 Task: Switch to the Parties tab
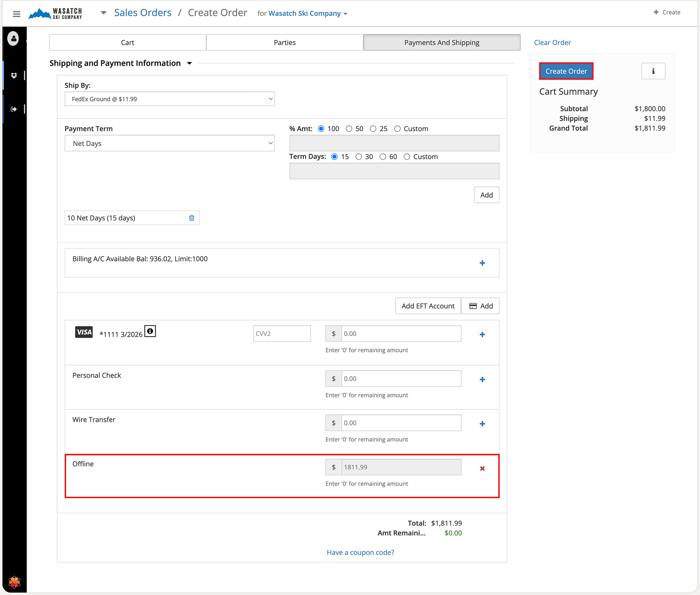tap(284, 43)
